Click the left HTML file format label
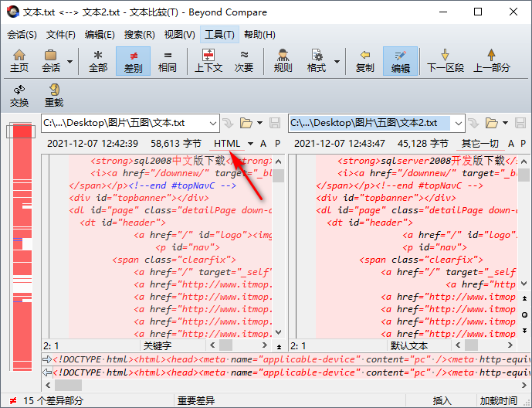Screen dimensions: 532x408 click(x=227, y=144)
